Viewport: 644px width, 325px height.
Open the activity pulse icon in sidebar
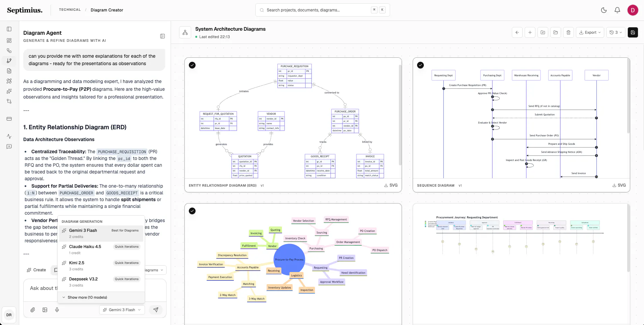click(x=9, y=136)
